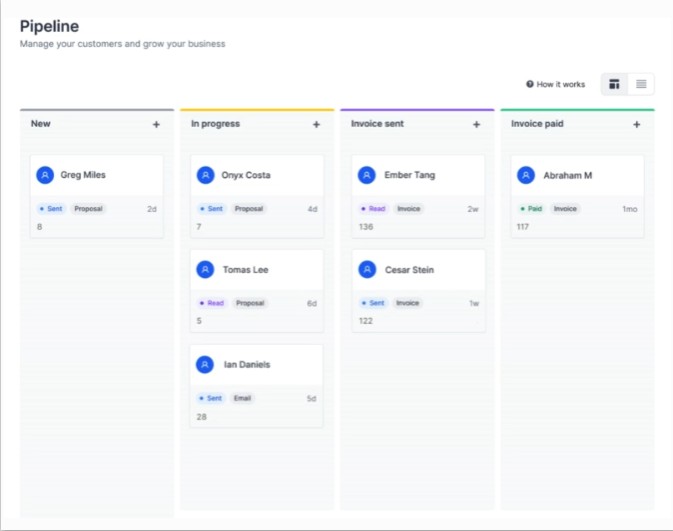Add a card to In progress column
673x531 pixels.
coord(316,125)
